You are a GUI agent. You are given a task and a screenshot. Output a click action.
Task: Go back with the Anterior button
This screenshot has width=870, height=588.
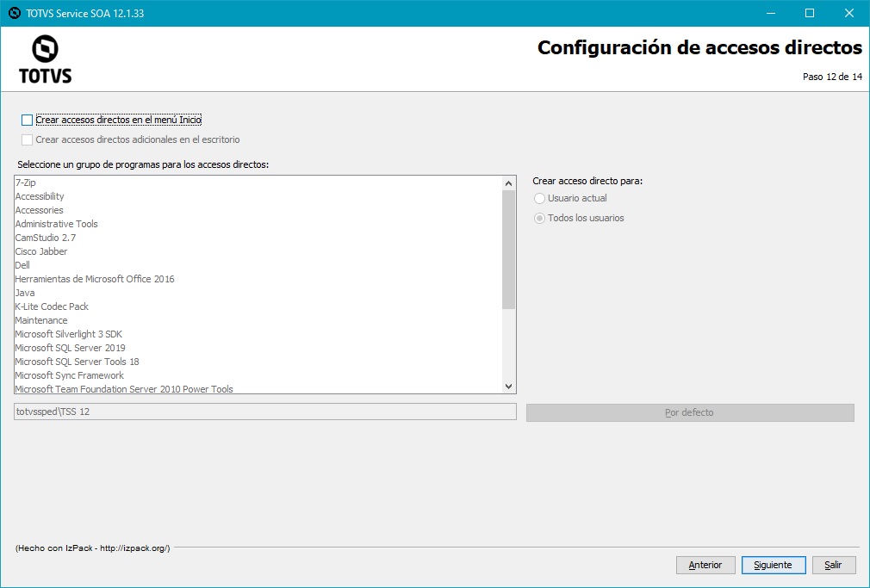pyautogui.click(x=705, y=566)
